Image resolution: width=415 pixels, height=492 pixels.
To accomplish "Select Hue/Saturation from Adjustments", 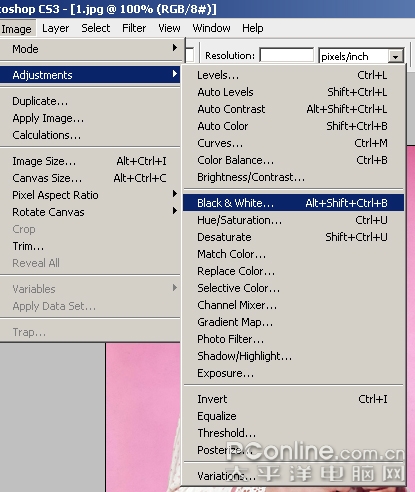I will click(293, 220).
